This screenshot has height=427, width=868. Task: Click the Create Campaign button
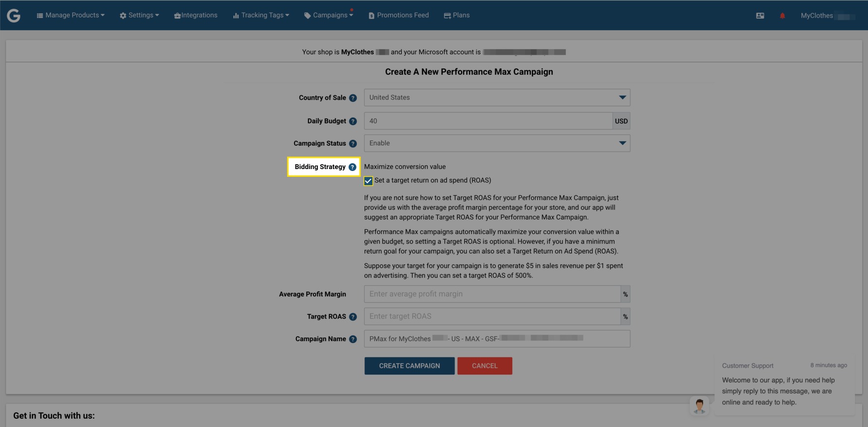coord(409,366)
